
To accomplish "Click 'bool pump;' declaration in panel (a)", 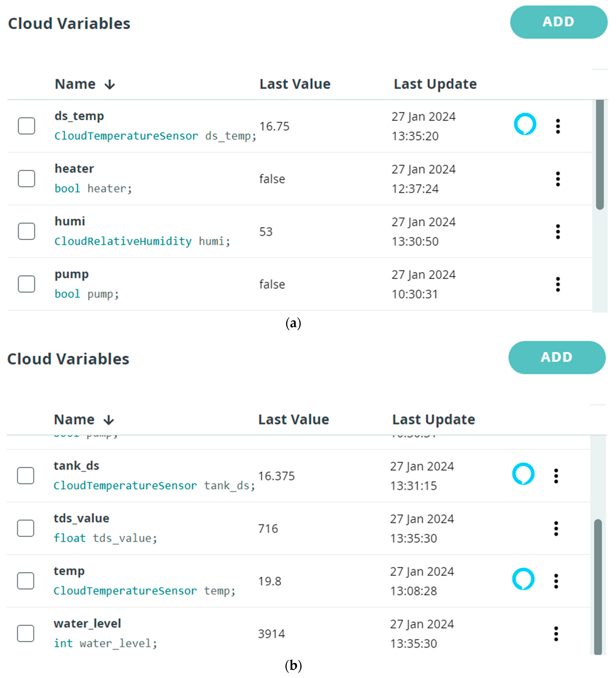I will (x=87, y=294).
